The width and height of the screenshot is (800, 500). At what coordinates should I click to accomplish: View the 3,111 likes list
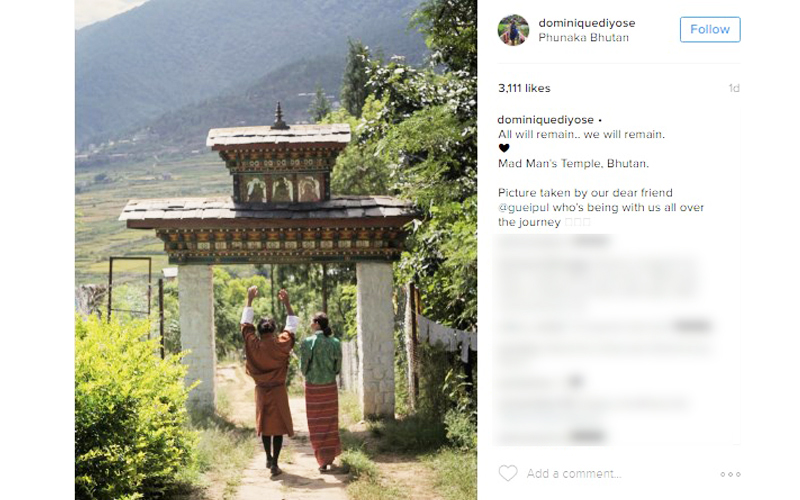(x=524, y=88)
